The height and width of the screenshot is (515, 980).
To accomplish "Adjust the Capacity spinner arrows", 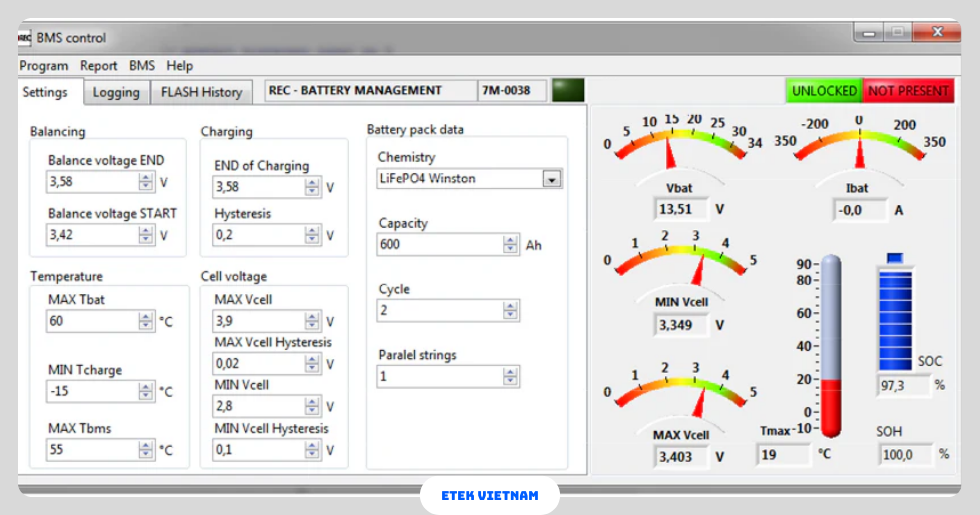I will pyautogui.click(x=511, y=245).
